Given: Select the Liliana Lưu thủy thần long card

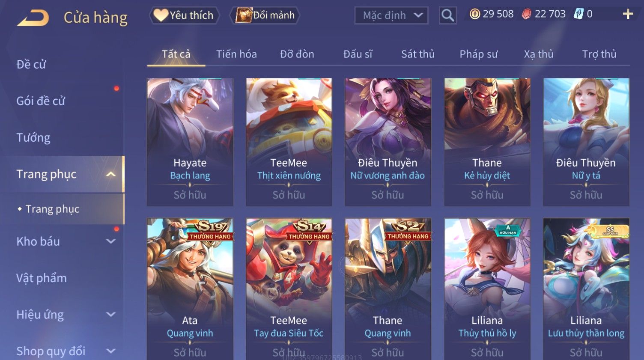Looking at the screenshot, I should point(586,289).
